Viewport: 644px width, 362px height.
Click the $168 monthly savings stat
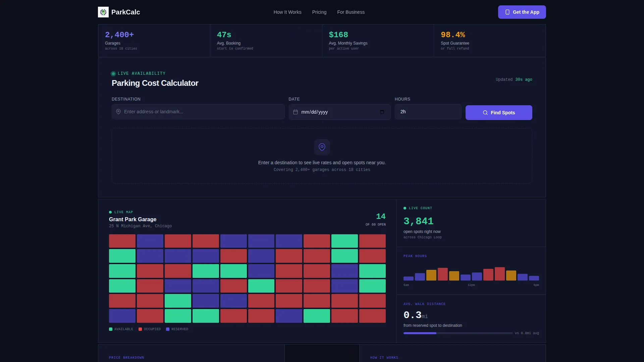(378, 41)
